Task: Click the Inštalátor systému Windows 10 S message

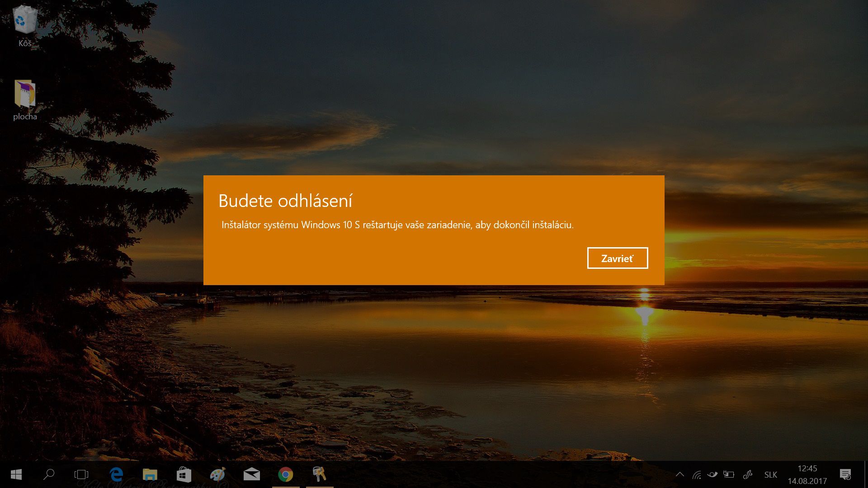Action: 397,225
